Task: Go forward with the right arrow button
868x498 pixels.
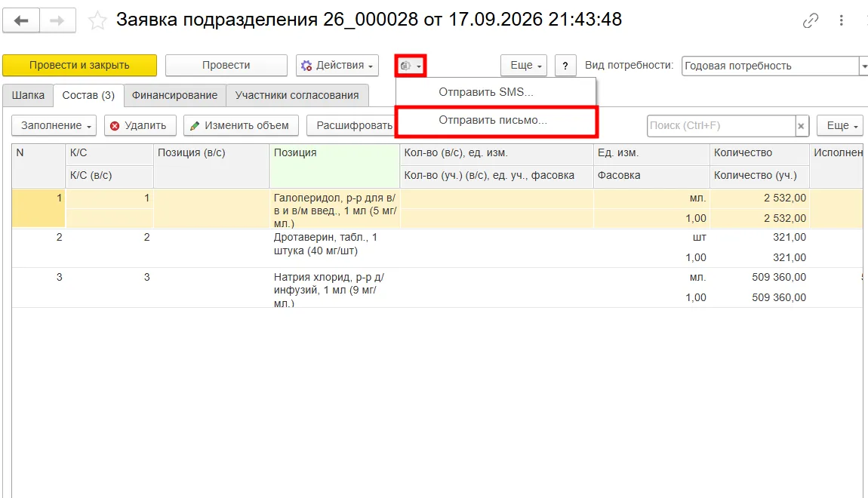Action: [x=57, y=21]
